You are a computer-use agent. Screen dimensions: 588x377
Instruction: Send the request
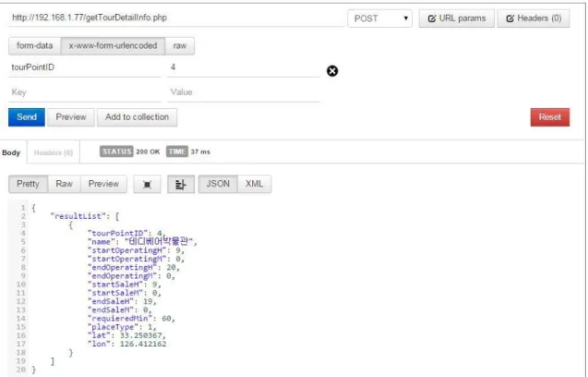point(27,117)
